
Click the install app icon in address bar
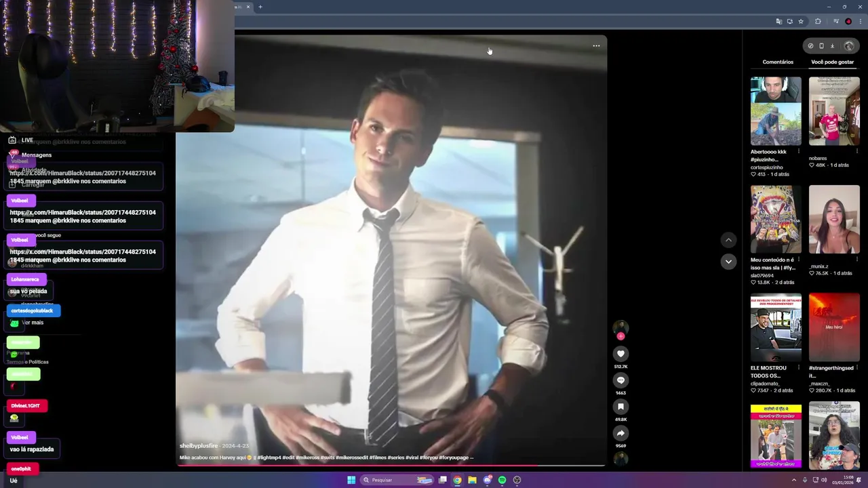[x=789, y=22]
